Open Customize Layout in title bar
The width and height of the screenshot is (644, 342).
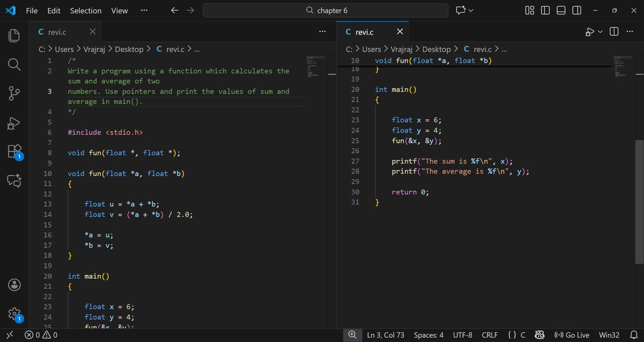[x=530, y=10]
